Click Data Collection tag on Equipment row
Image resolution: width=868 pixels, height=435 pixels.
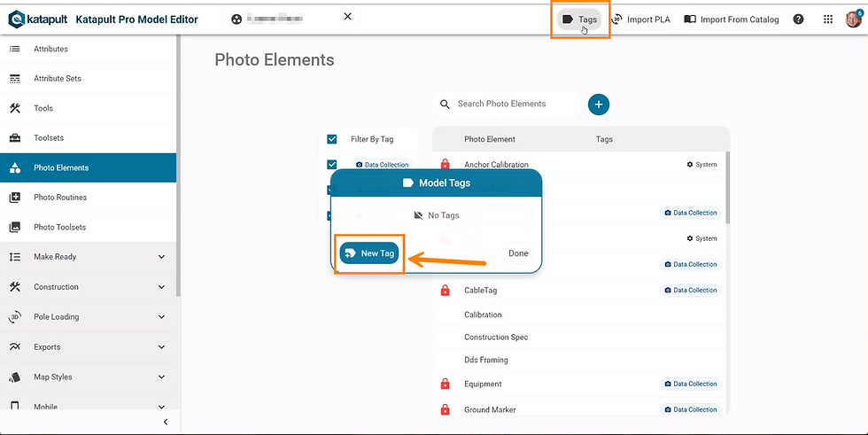pyautogui.click(x=690, y=384)
